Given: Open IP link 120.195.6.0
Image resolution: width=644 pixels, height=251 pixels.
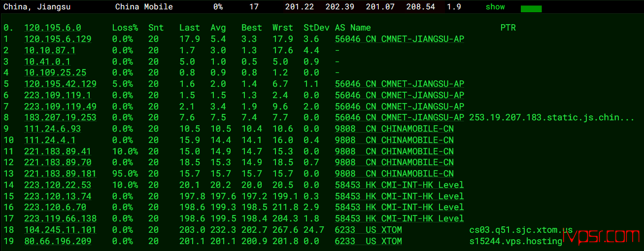Looking at the screenshot, I should point(53,28).
